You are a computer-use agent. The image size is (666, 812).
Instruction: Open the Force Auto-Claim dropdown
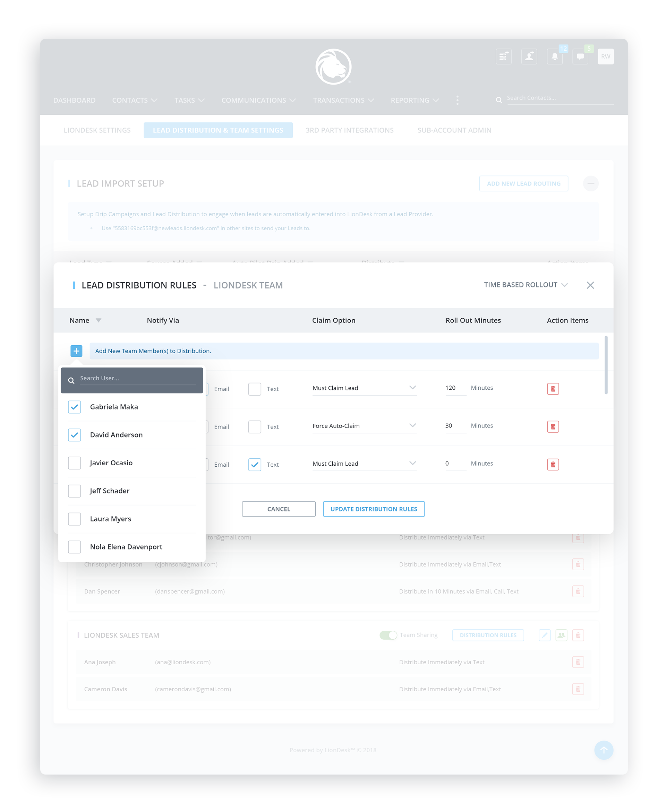(365, 426)
